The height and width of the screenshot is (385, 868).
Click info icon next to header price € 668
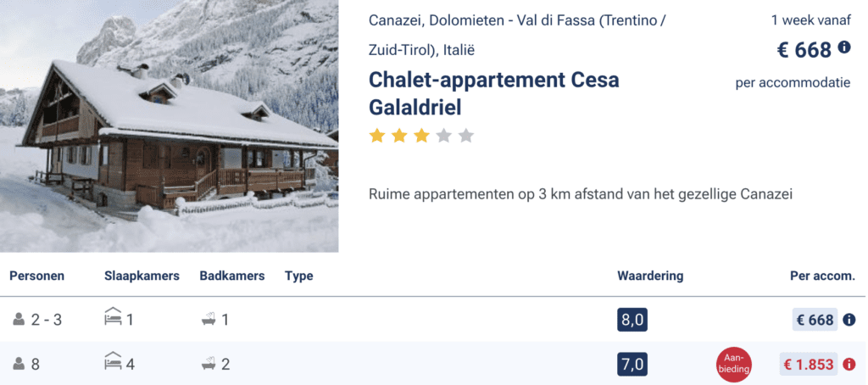(844, 47)
